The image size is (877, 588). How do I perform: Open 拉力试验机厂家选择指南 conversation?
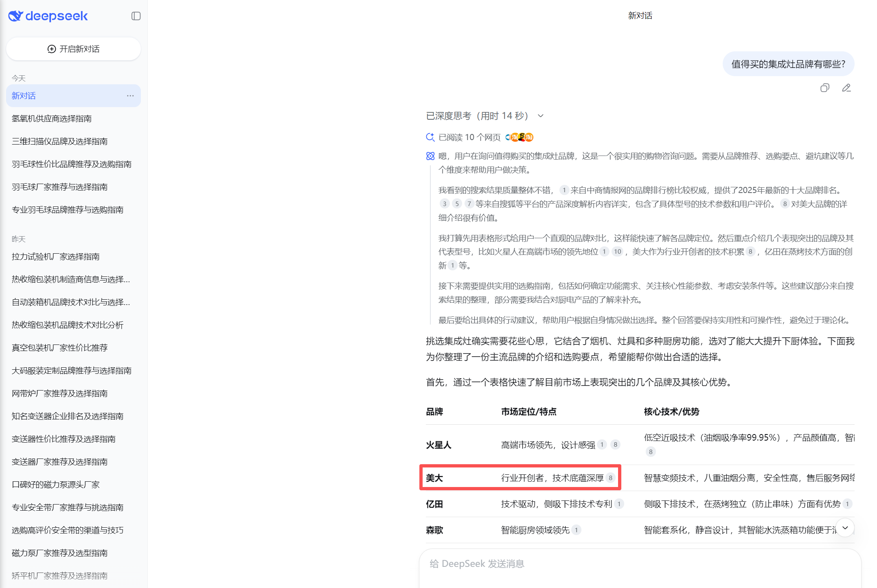tap(56, 257)
